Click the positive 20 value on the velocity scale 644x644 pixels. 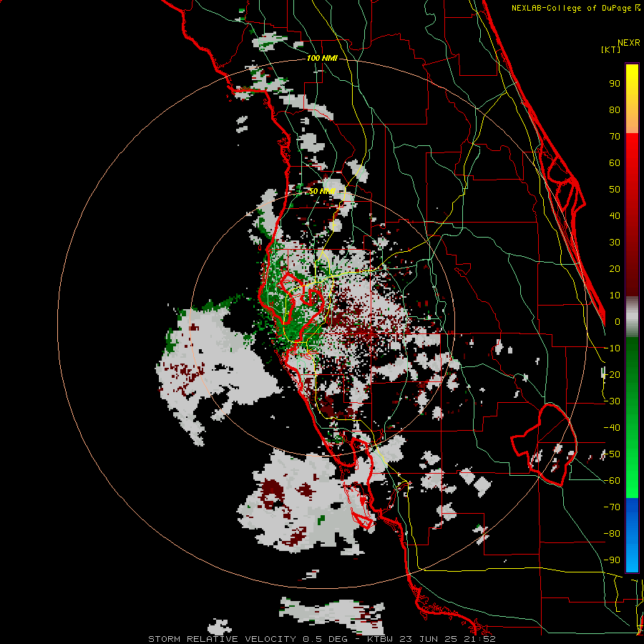coord(615,268)
